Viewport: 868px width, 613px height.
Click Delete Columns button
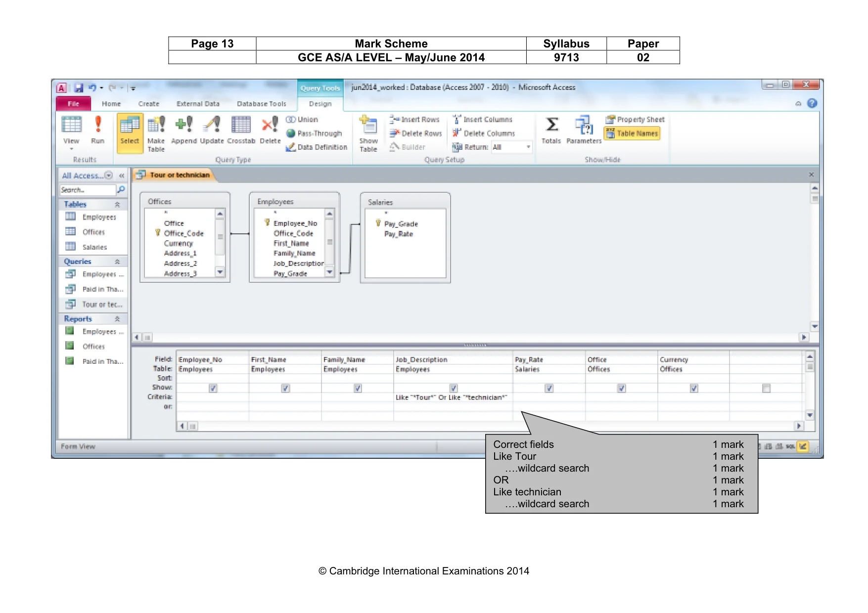tap(484, 133)
